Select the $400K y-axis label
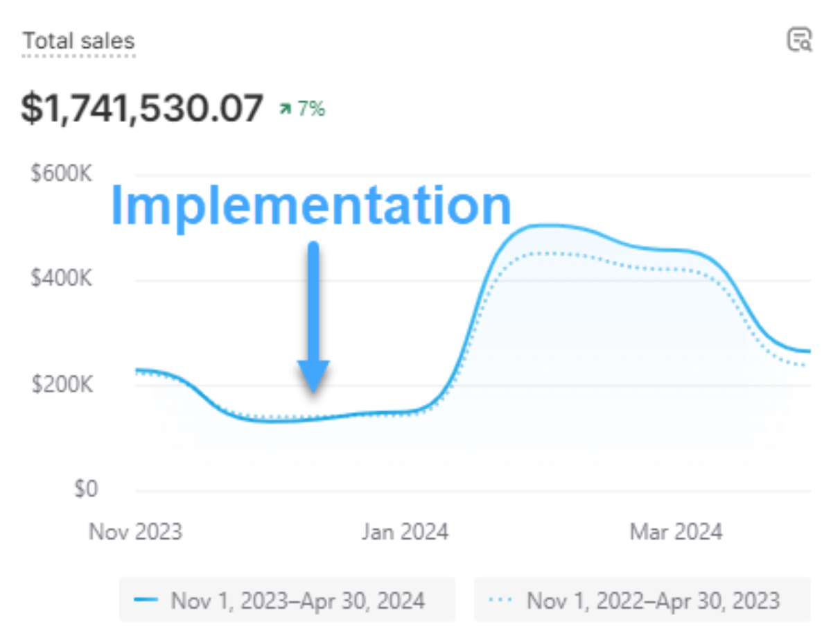The height and width of the screenshot is (638, 840). [x=62, y=279]
